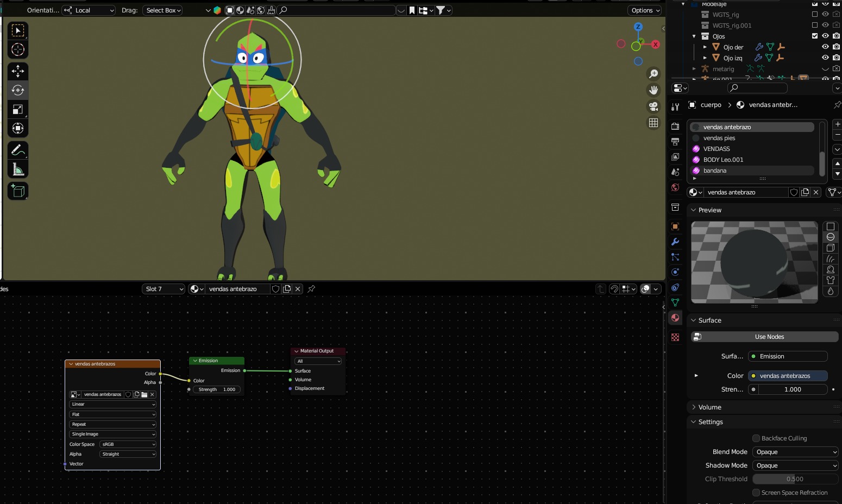Open the Local orientation dropdown
The height and width of the screenshot is (504, 842).
89,10
